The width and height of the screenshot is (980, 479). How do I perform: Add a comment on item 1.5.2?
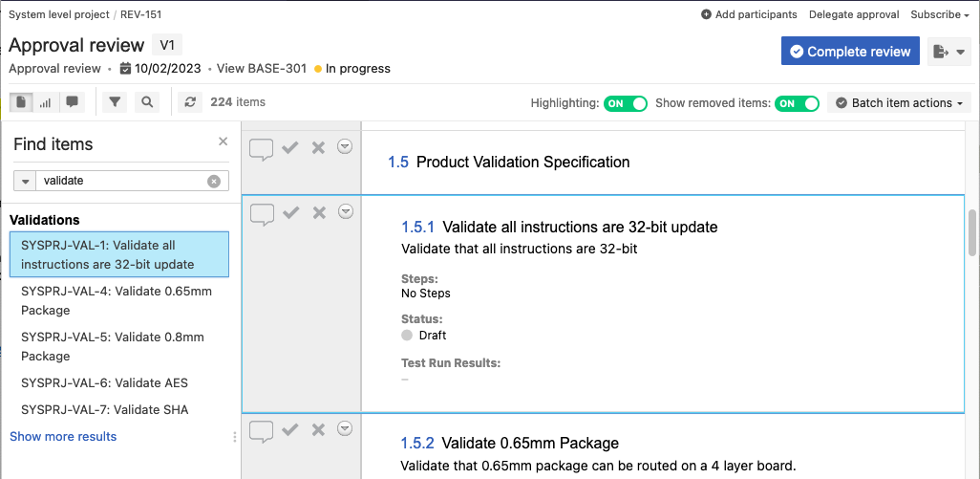pos(262,431)
